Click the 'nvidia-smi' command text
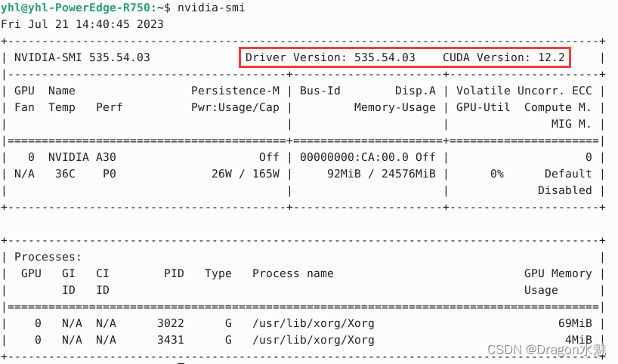The height and width of the screenshot is (364, 618). coord(212,8)
